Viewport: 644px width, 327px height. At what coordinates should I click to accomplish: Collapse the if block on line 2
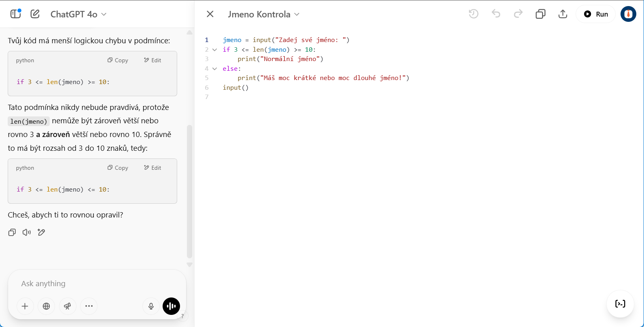215,50
